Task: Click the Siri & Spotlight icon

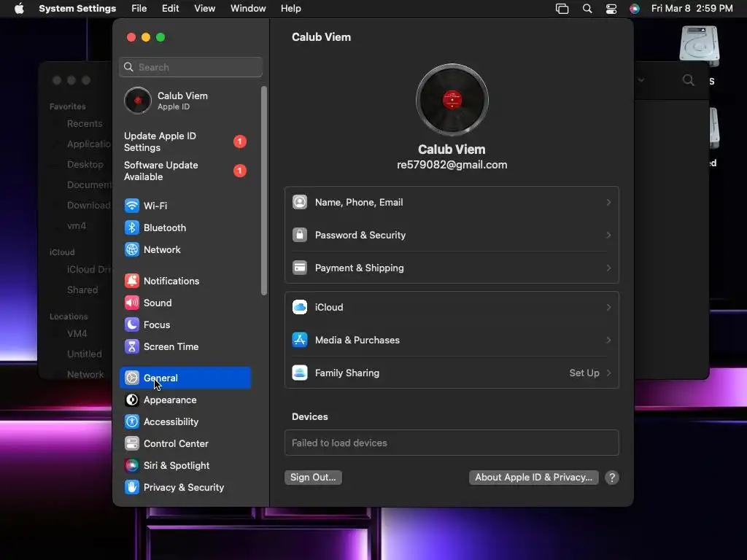Action: (132, 466)
